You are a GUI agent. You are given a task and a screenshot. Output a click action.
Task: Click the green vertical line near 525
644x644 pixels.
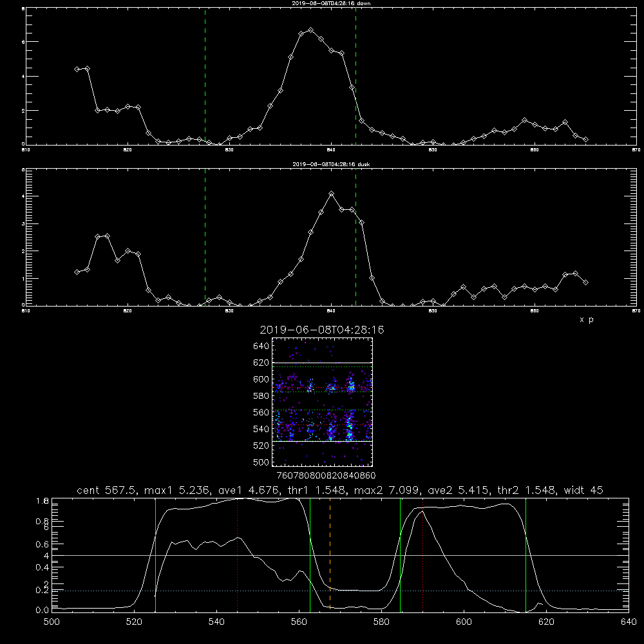point(156,554)
